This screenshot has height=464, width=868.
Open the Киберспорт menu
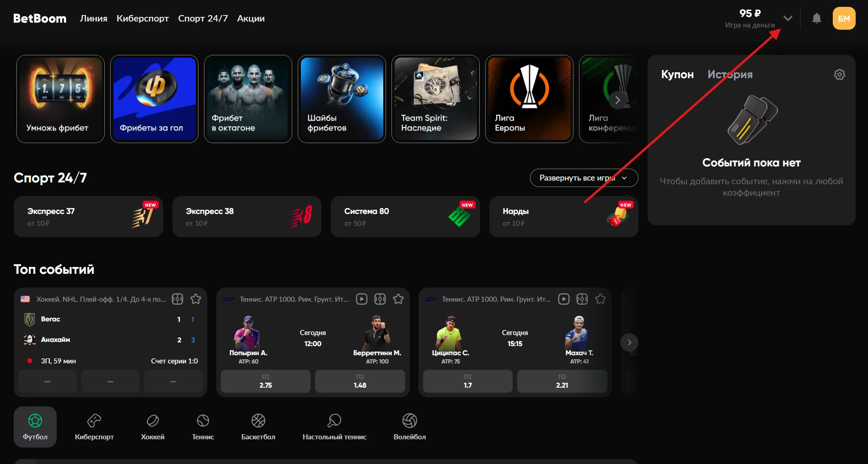pos(143,18)
